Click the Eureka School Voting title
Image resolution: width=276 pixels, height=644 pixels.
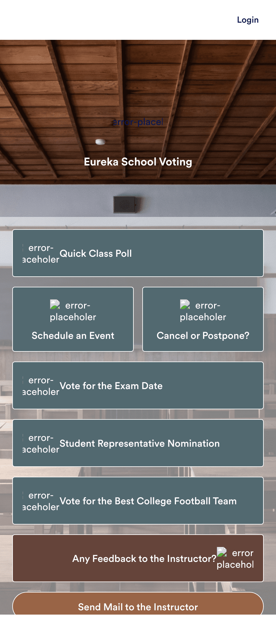pos(138,162)
